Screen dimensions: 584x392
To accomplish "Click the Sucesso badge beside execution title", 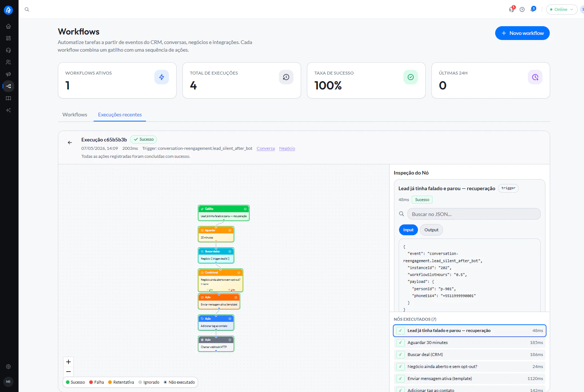I will click(x=143, y=139).
